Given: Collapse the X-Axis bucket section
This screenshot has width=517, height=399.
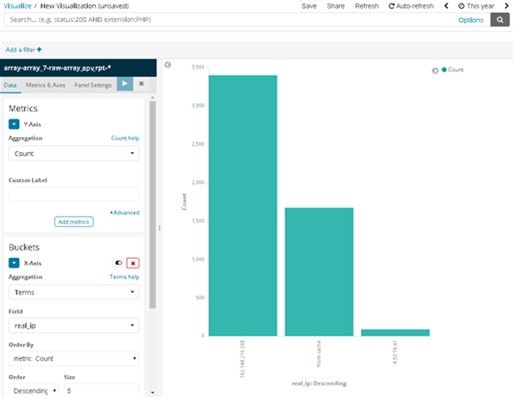Looking at the screenshot, I should [14, 263].
